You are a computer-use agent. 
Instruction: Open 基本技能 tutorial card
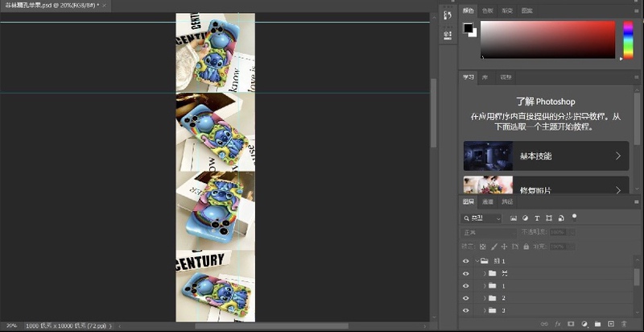pyautogui.click(x=546, y=156)
